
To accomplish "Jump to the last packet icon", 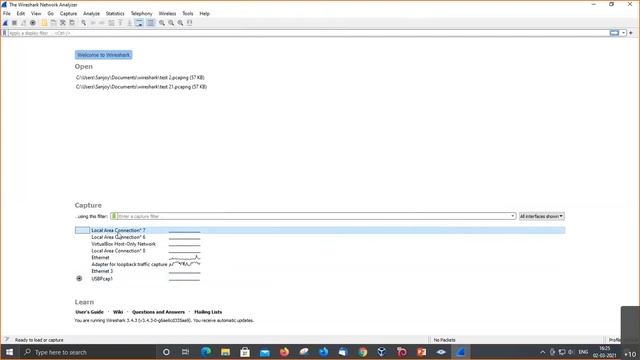I will click(x=129, y=23).
